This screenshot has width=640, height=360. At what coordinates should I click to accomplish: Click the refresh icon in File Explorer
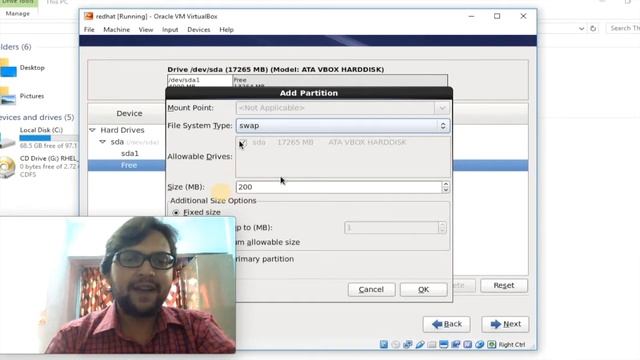(x=593, y=28)
